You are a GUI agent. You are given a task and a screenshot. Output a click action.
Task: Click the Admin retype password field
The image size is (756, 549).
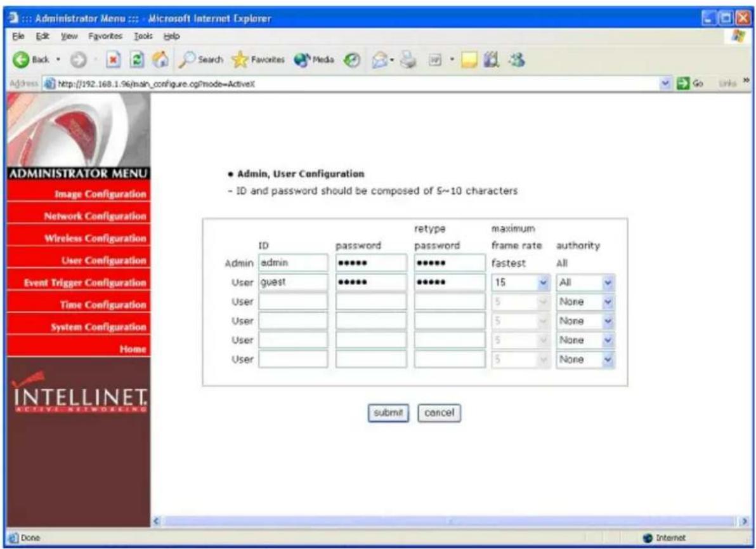(x=450, y=263)
